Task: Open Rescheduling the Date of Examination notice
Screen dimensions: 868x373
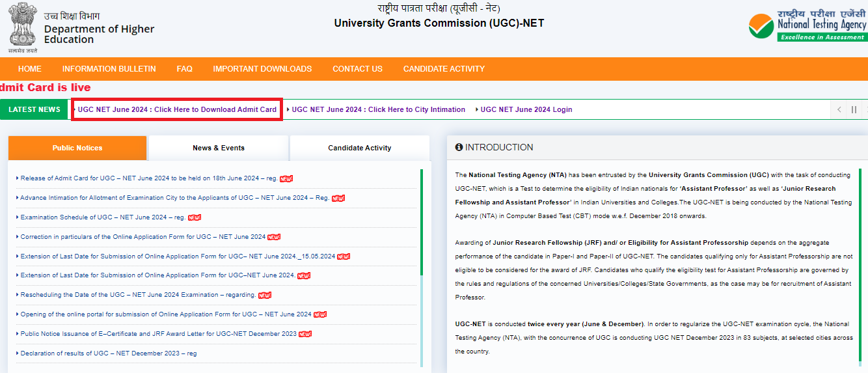Action: (138, 295)
